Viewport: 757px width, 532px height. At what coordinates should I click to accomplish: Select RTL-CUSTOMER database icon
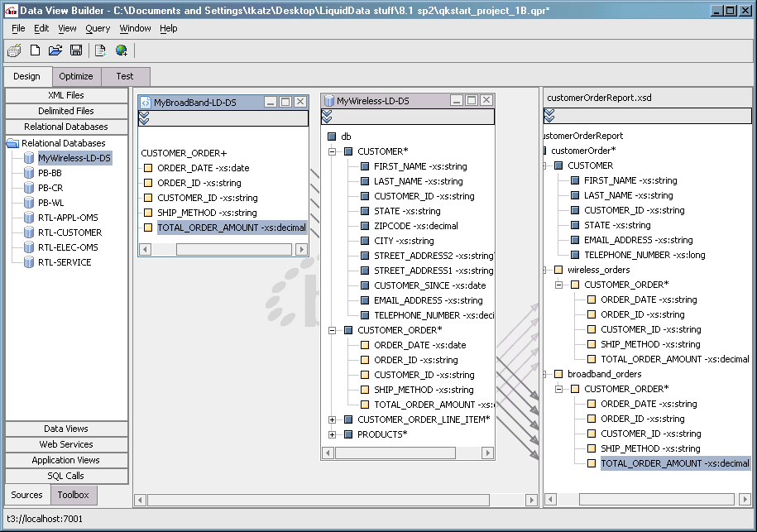[29, 232]
